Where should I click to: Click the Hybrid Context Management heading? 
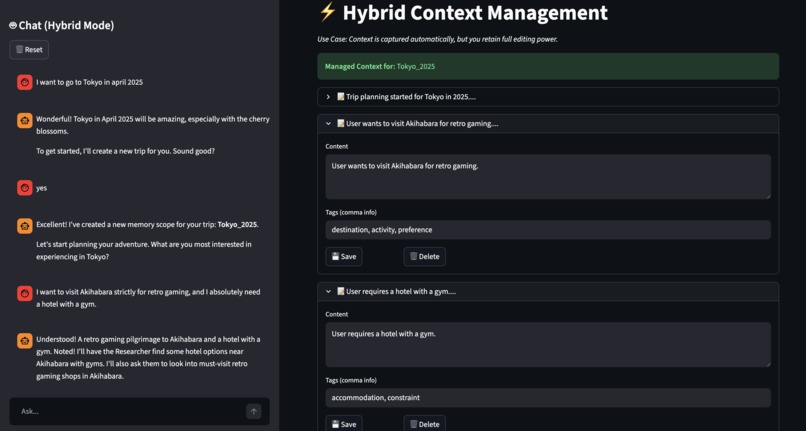pyautogui.click(x=475, y=12)
